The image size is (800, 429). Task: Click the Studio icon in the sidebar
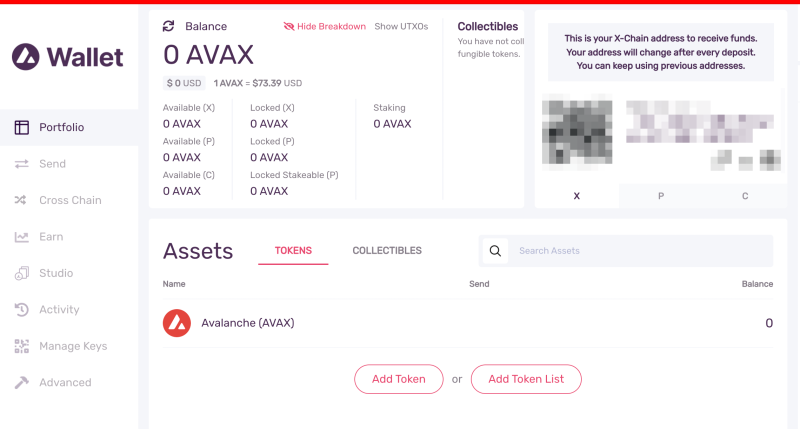point(21,273)
